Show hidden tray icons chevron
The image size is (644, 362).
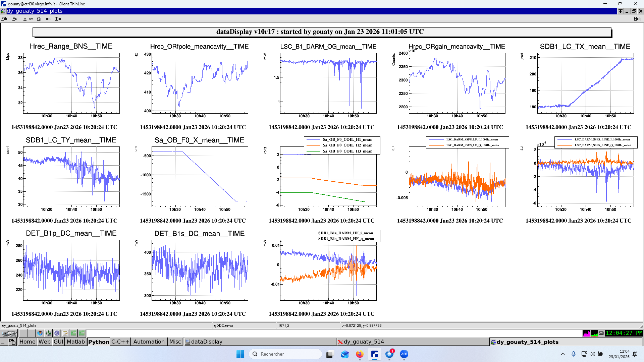point(563,354)
